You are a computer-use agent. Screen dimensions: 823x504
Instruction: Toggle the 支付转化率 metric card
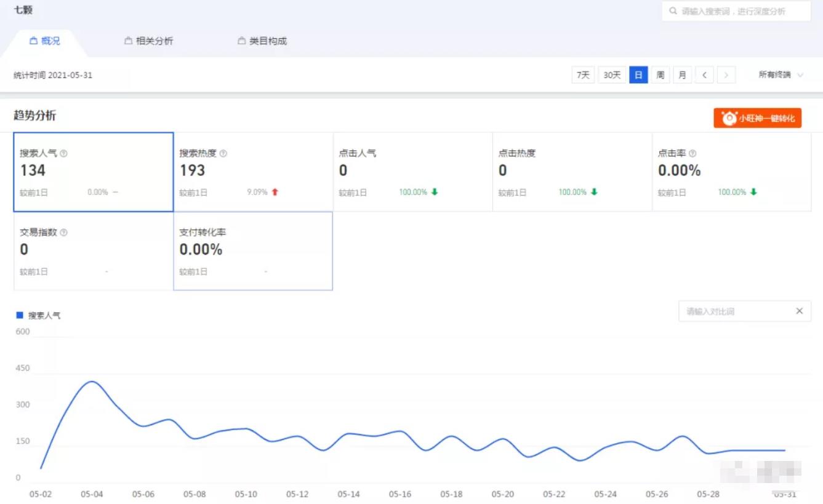(x=253, y=251)
